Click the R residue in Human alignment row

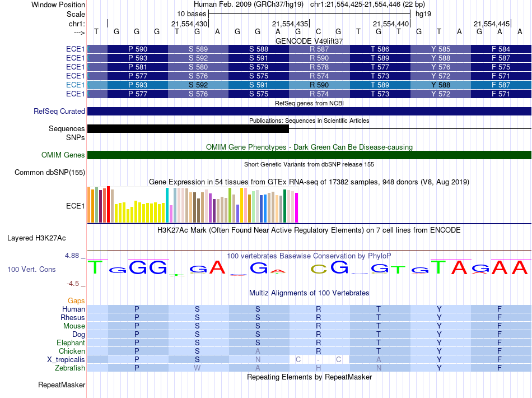click(x=318, y=309)
